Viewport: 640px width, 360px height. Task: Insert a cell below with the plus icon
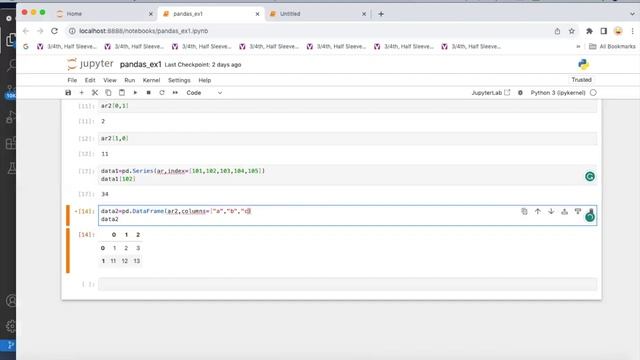(x=82, y=93)
